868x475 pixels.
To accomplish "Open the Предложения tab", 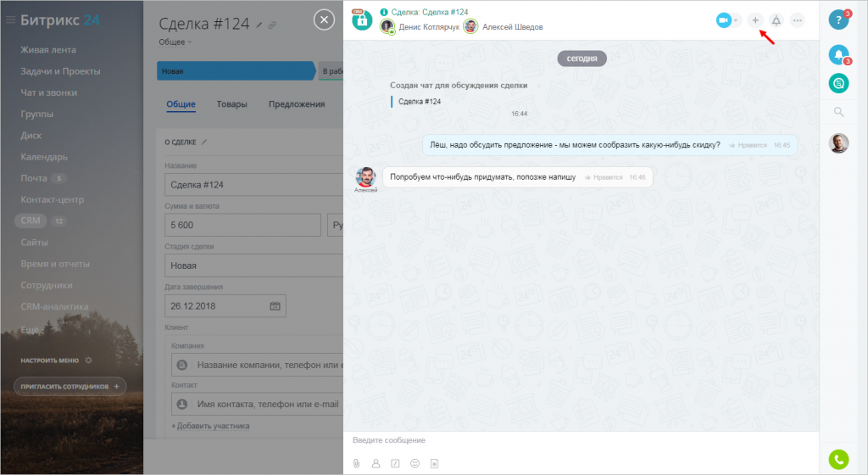I will (297, 104).
